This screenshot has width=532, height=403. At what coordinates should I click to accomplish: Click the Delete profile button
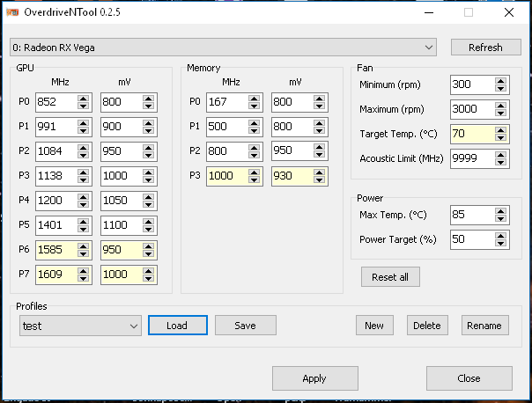click(427, 326)
